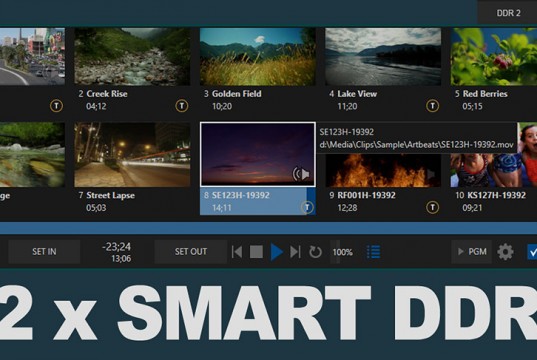Click transition icon on Creek Rise clip

[182, 106]
